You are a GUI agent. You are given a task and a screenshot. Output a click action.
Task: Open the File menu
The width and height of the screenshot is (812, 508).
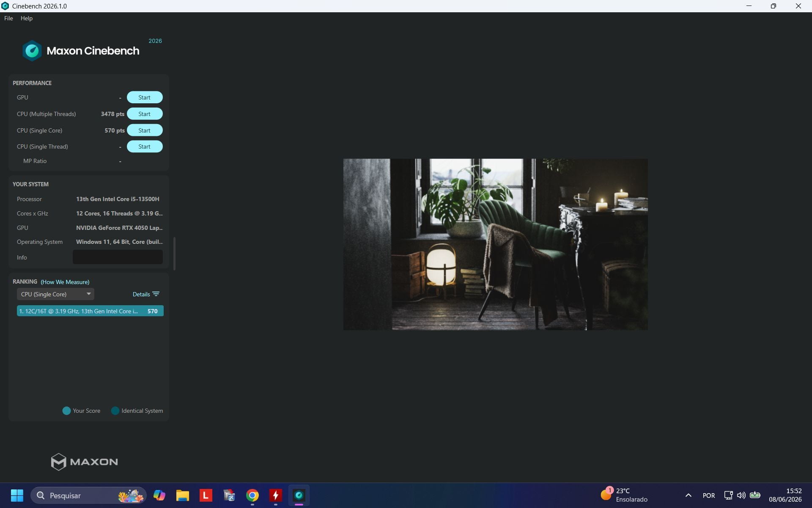click(8, 18)
